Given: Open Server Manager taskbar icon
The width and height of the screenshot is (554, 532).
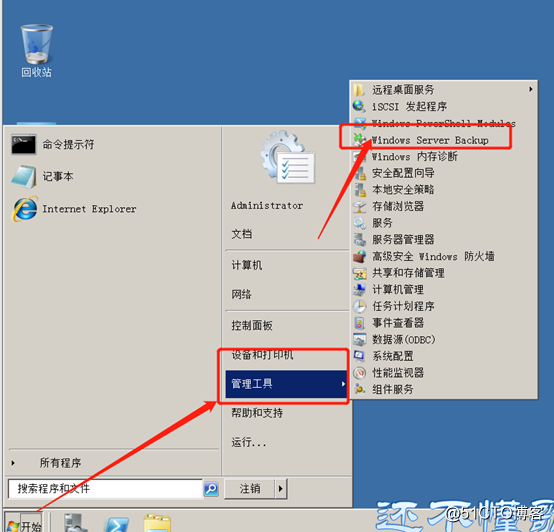Looking at the screenshot, I should [75, 523].
